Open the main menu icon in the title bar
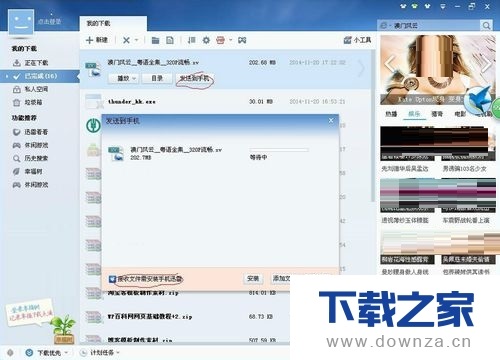Screen dimensions: 500x360 click(x=443, y=6)
